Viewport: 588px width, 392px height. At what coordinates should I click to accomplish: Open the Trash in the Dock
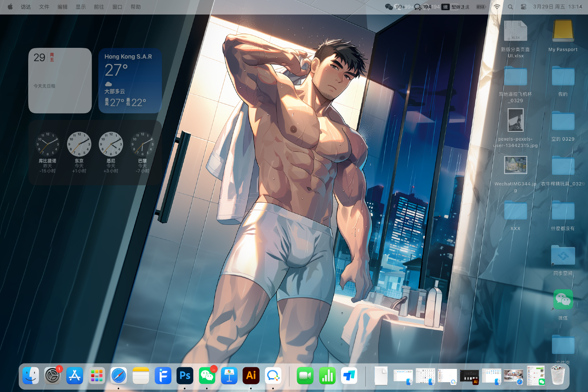click(557, 376)
